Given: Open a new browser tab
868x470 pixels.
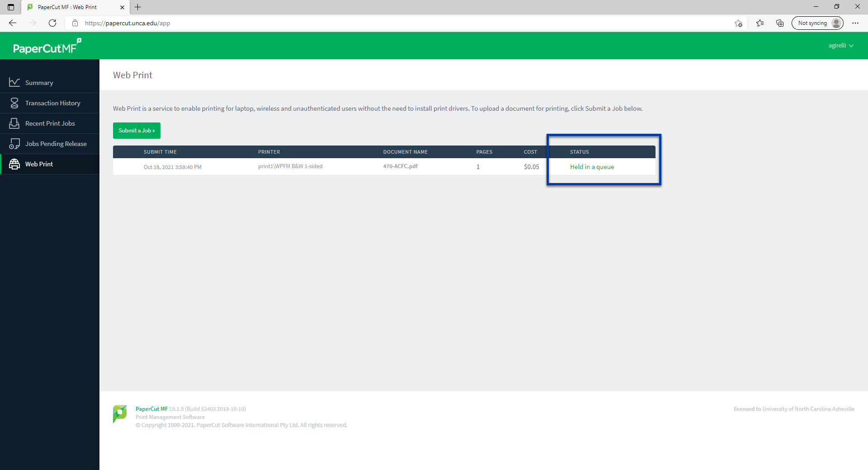Looking at the screenshot, I should pyautogui.click(x=138, y=7).
